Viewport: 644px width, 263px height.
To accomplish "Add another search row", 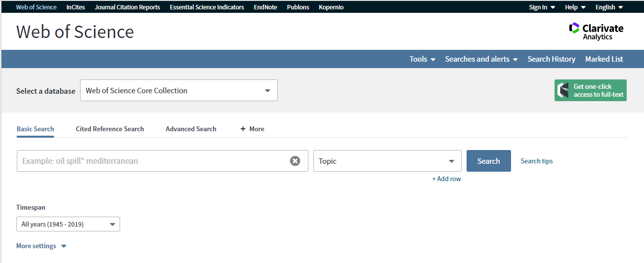I will 446,179.
